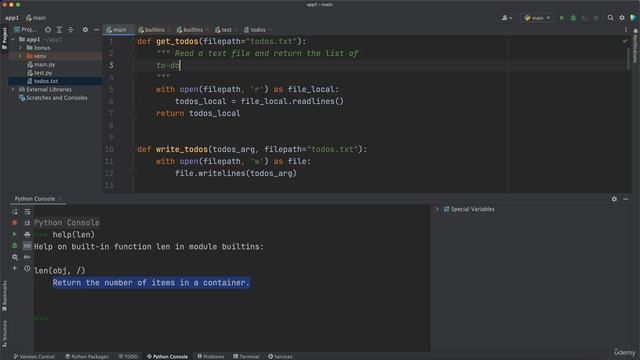Open test.py in project tree
640x360 pixels.
point(40,73)
